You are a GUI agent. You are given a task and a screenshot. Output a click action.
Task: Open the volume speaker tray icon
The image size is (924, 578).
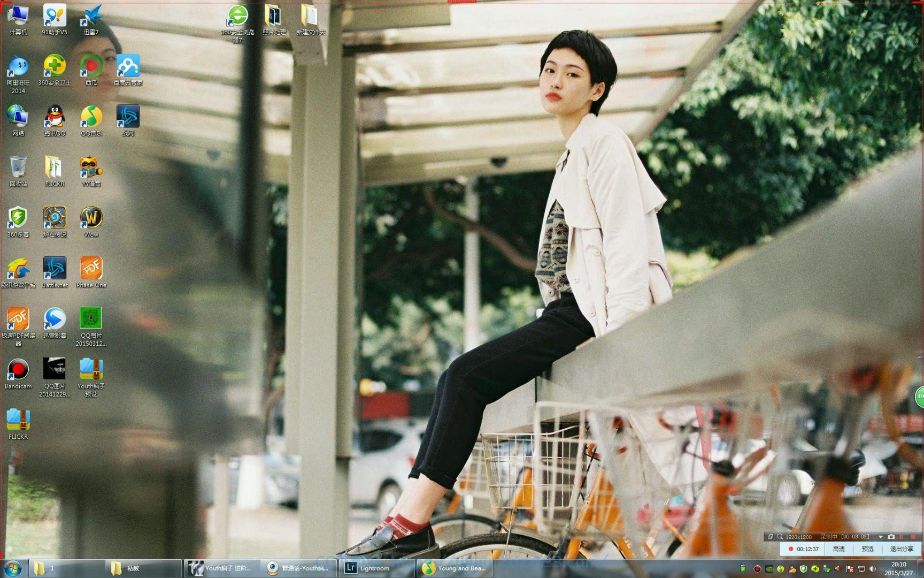click(x=873, y=569)
